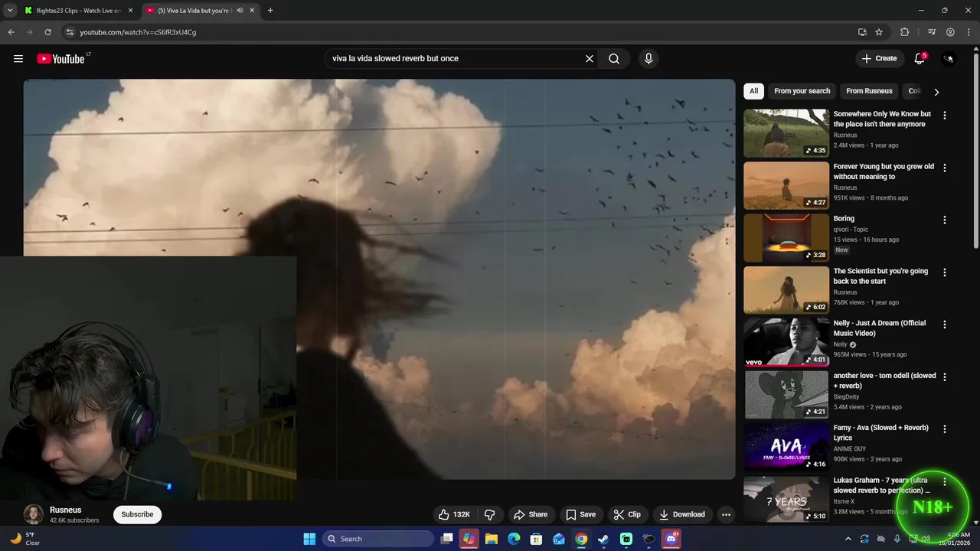Open options for Nelly Just A Dream
Screen dimensions: 980x551
pos(944,324)
